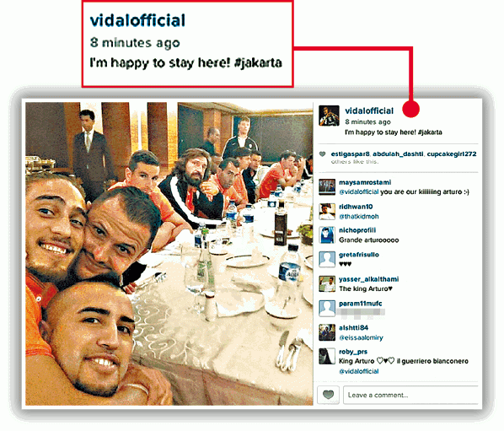Viewport: 504px width, 431px height.
Task: Open maysamrostami's avatar thumbnail
Action: click(x=327, y=187)
